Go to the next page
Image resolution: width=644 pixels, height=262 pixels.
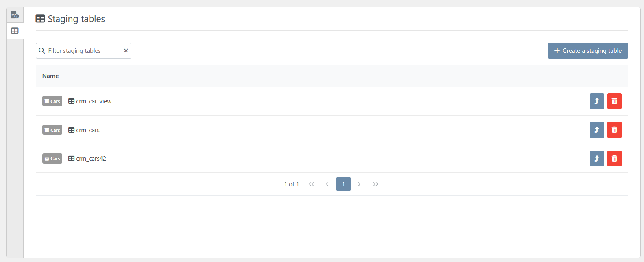359,184
